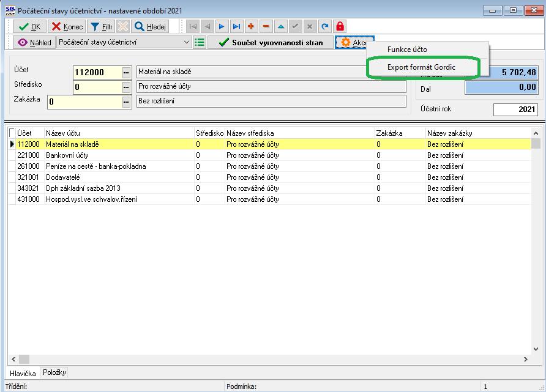This screenshot has width=546, height=392.
Task: Click the Název zakázky column header
Action: pyautogui.click(x=479, y=133)
